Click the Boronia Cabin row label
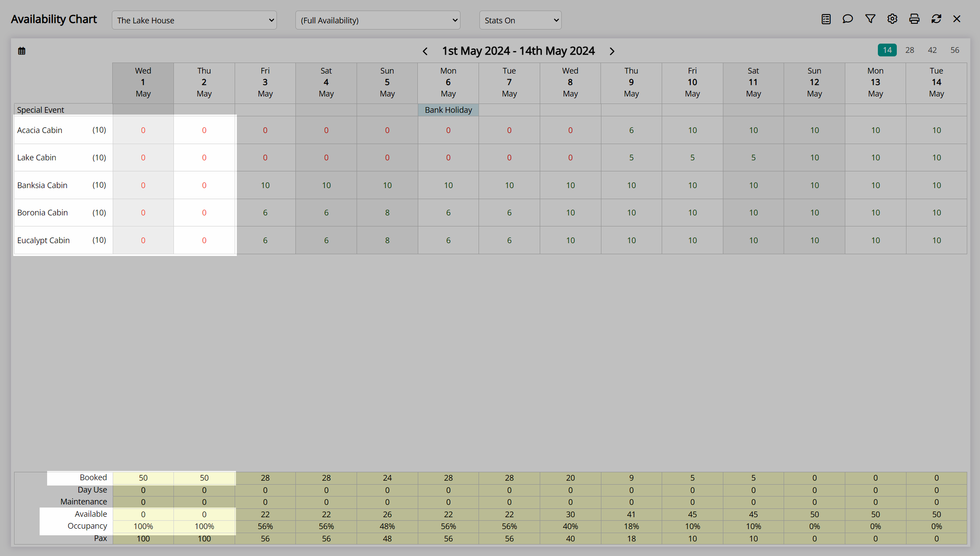 (42, 212)
